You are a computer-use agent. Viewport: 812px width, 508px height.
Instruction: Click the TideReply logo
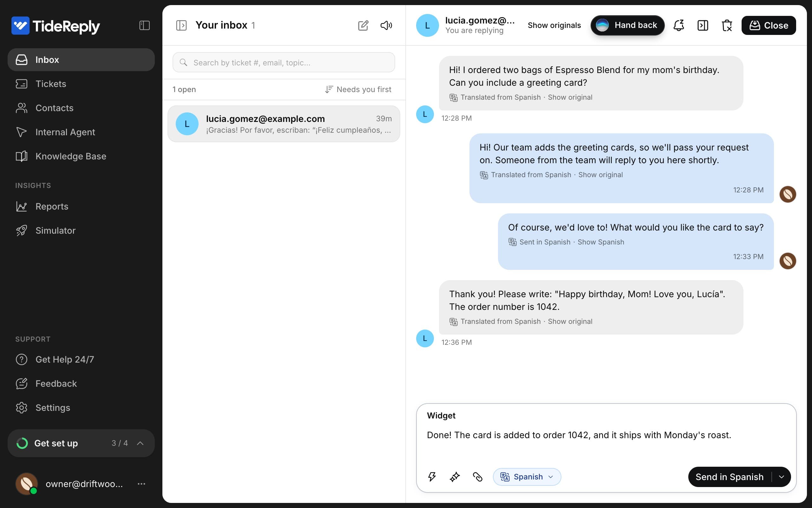click(x=56, y=26)
